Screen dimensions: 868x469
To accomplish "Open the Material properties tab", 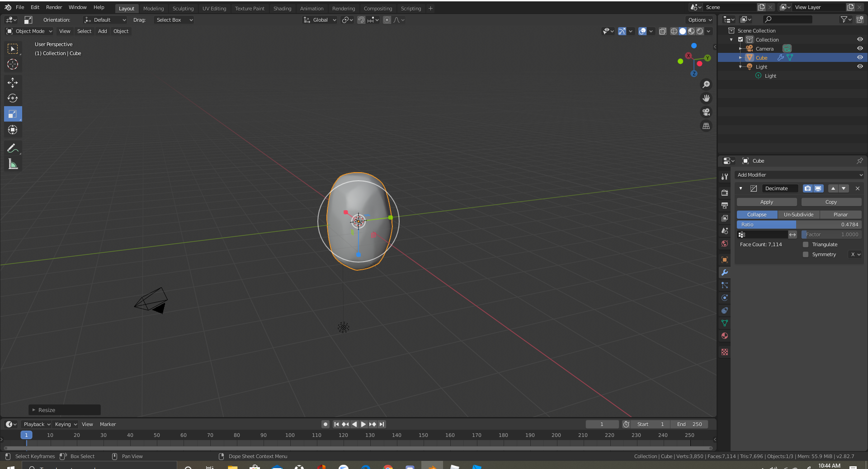I will coord(725,336).
